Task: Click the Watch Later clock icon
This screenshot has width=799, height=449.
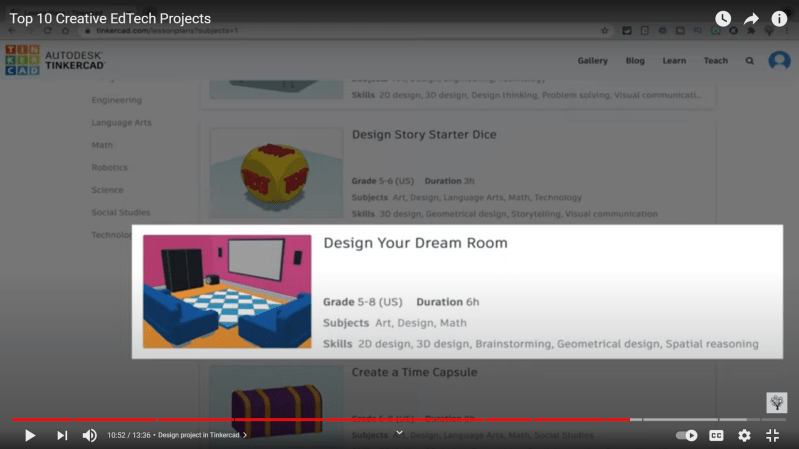Action: [723, 19]
